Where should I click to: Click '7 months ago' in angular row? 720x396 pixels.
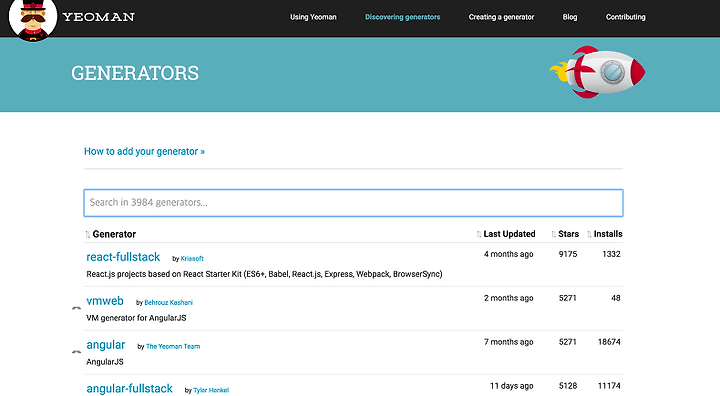(x=508, y=342)
